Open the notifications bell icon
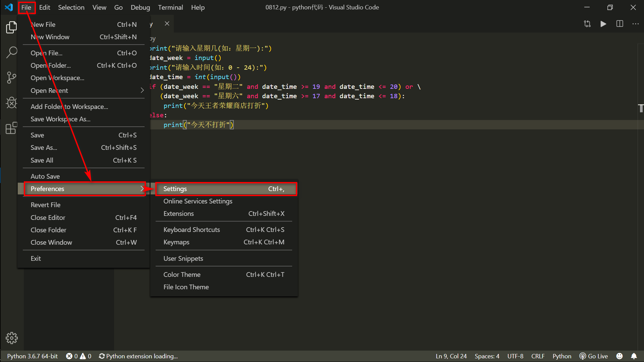This screenshot has width=644, height=362. pos(634,356)
